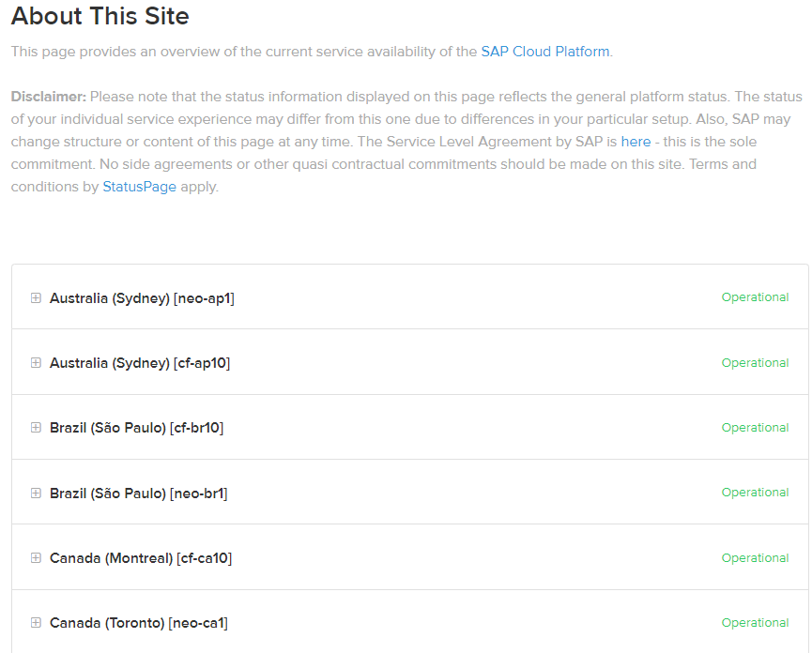Expand Australia (Sydney) [cf-ap10] group
Viewport: 812px width, 653px height.
(36, 363)
